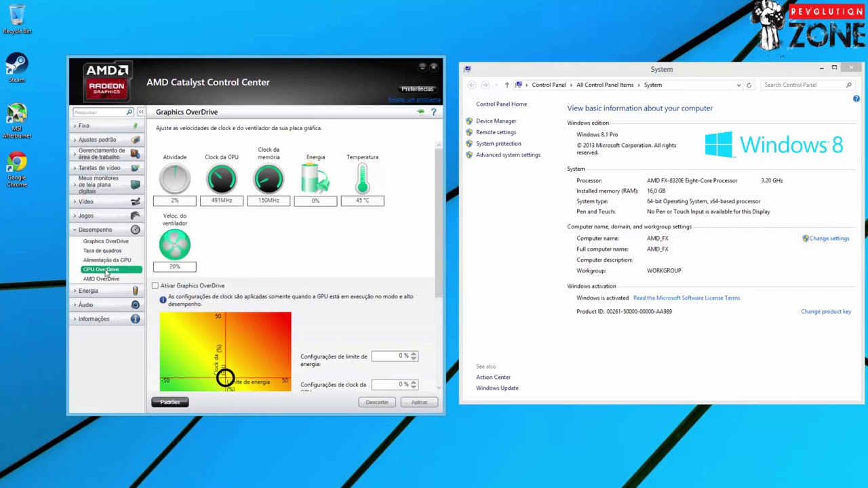Click the green pin icon beside Graphics OverDrive
868x488 pixels.
click(420, 112)
